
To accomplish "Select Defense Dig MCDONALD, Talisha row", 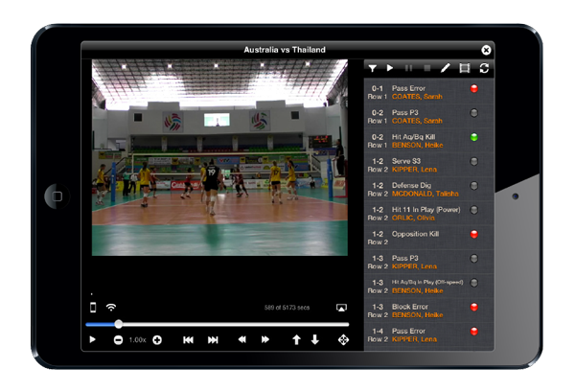I will click(x=428, y=189).
